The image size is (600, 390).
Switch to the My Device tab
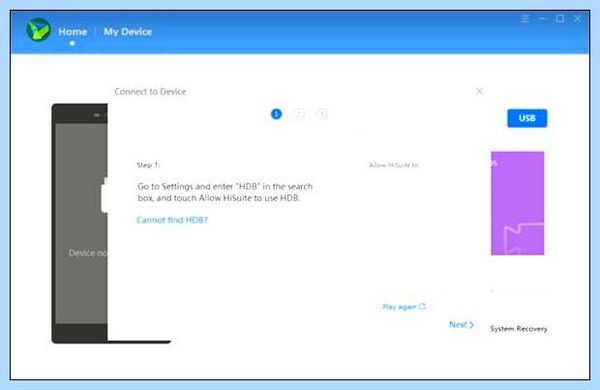click(128, 32)
